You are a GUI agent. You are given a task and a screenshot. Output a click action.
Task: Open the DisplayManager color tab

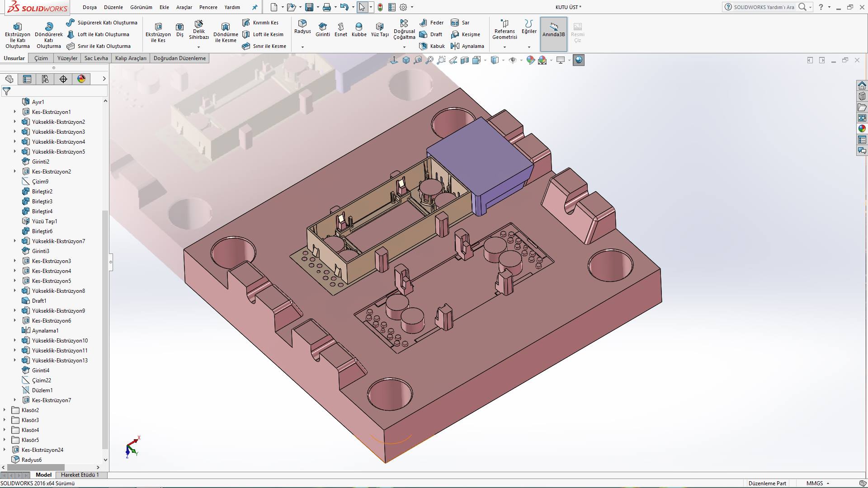point(81,79)
